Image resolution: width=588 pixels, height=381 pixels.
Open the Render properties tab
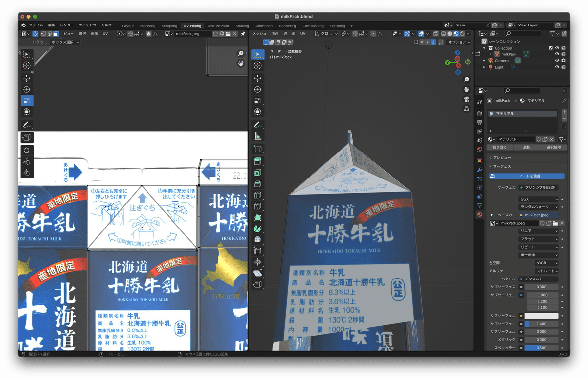(x=480, y=113)
